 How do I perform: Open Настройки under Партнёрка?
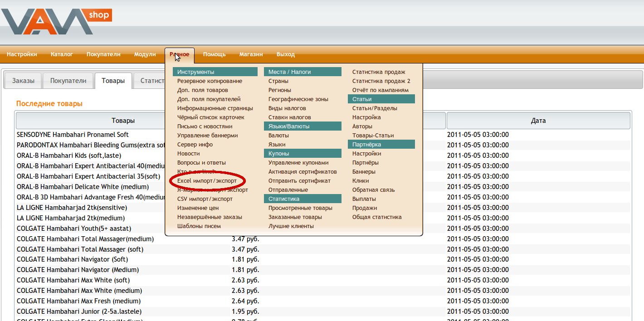tap(366, 154)
